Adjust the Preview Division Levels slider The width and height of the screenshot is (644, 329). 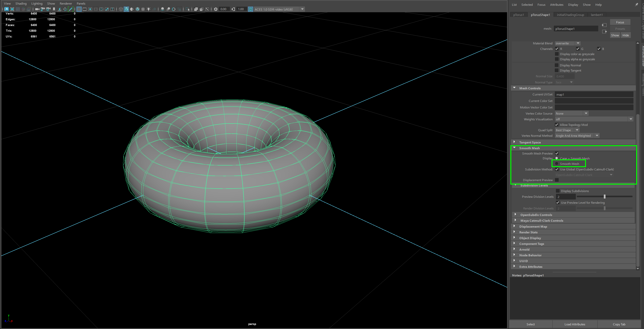click(x=605, y=197)
